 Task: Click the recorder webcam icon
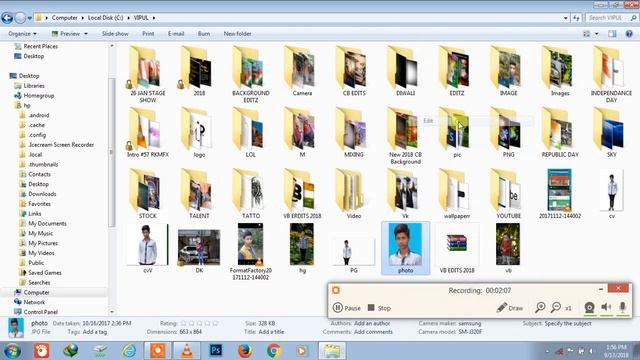589,307
